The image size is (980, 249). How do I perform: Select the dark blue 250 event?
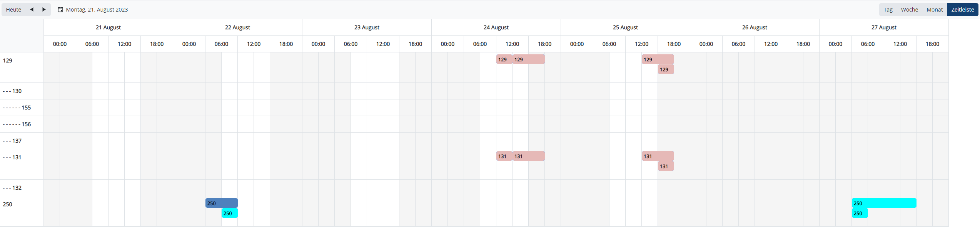click(222, 203)
